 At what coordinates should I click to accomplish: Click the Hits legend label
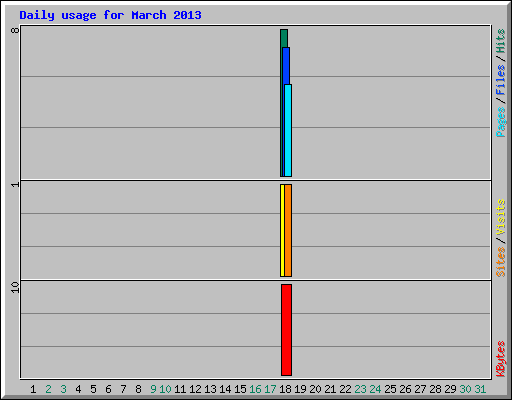coord(500,41)
